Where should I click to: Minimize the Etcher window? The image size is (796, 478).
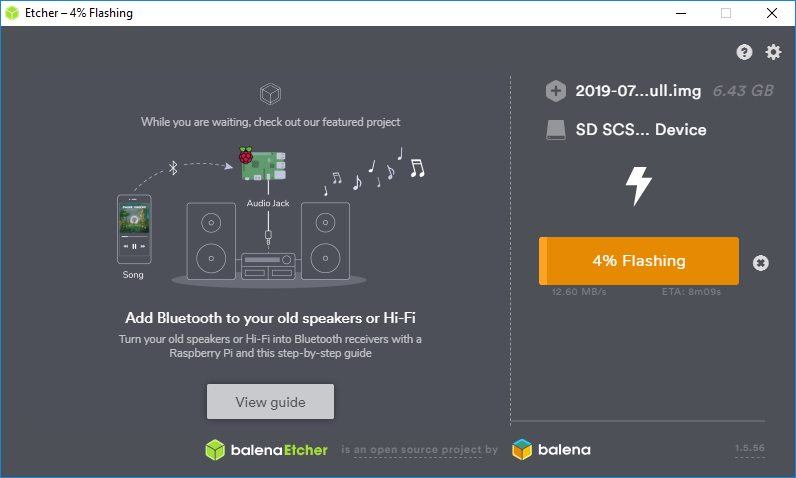(x=680, y=13)
